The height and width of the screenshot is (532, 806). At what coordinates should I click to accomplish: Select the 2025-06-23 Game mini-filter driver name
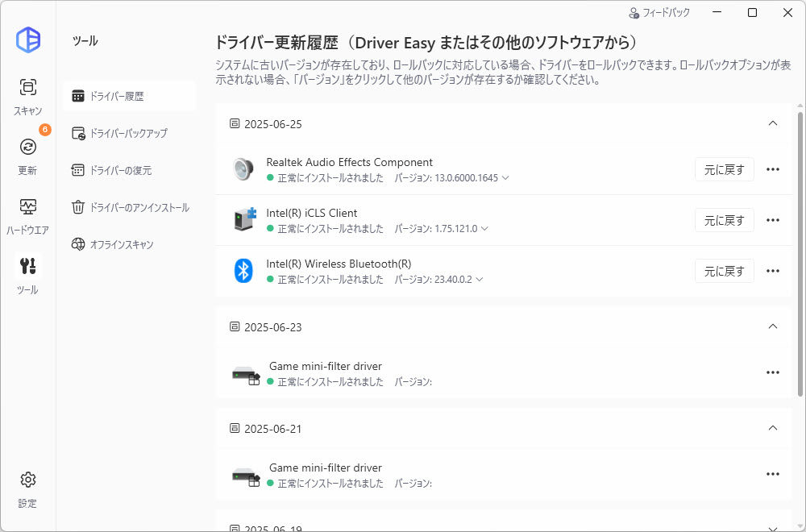point(326,366)
